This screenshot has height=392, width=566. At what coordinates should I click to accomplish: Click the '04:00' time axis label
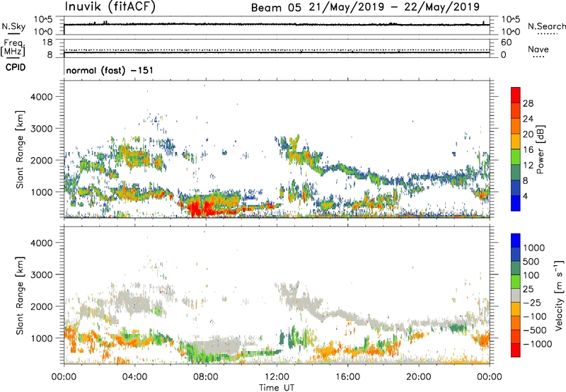[x=134, y=377]
